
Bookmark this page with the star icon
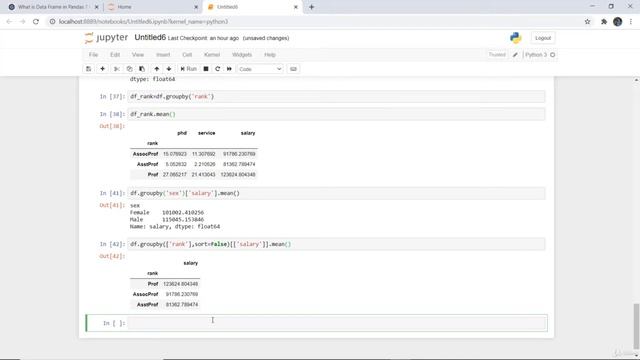coord(587,22)
